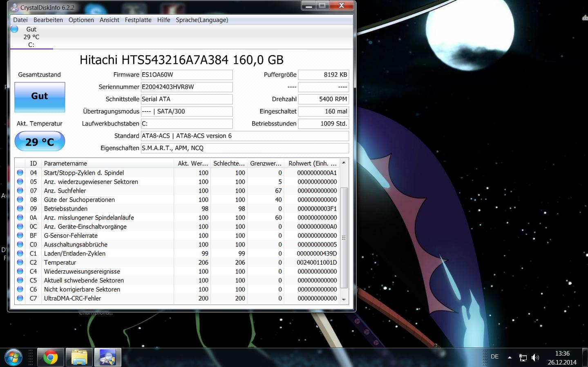This screenshot has height=367, width=588.
Task: Show hidden system tray icons
Action: pyautogui.click(x=510, y=358)
